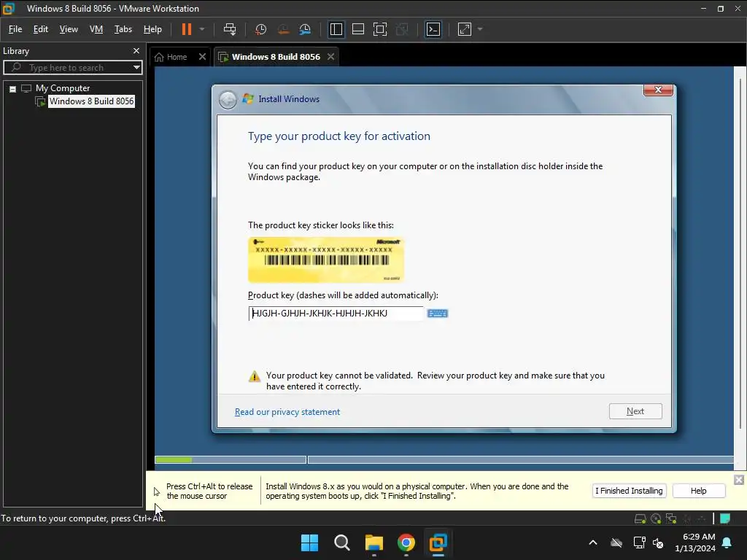Click the hard disk status icon
The image size is (747, 560).
pyautogui.click(x=640, y=518)
